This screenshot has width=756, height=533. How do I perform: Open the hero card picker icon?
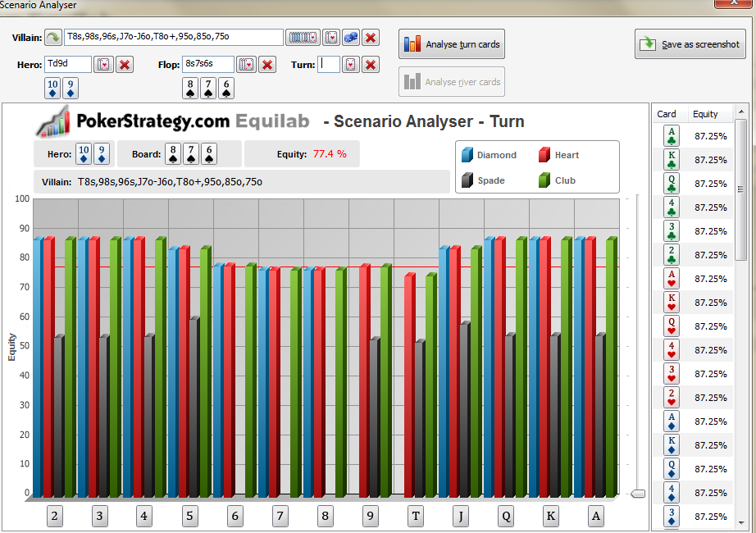pyautogui.click(x=103, y=65)
